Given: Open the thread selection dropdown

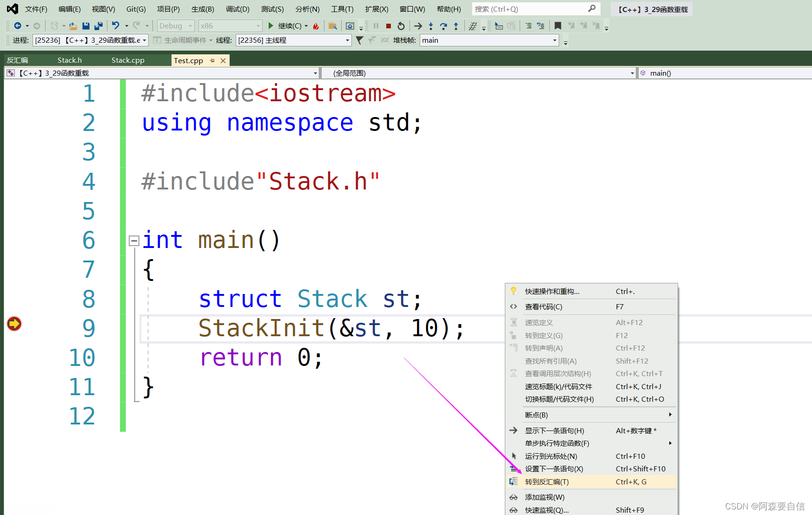Looking at the screenshot, I should [294, 40].
